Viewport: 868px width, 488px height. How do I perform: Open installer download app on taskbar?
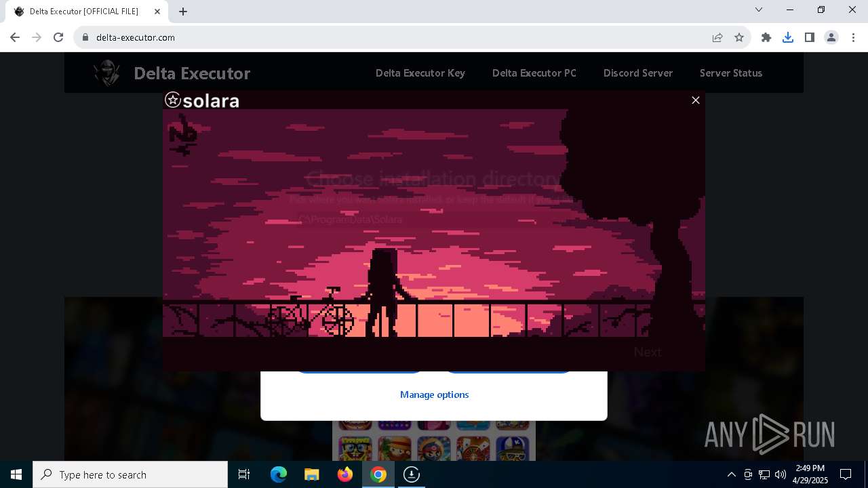(412, 474)
